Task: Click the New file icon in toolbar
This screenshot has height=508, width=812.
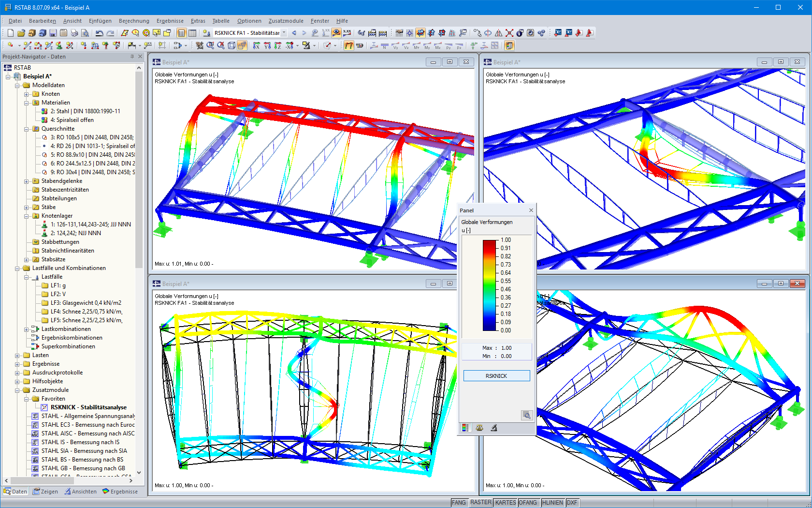Action: click(10, 33)
